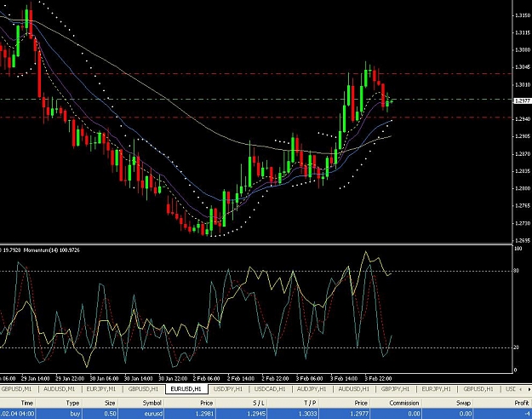
Task: Select the order's 'buy' type cell
Action: [75, 414]
